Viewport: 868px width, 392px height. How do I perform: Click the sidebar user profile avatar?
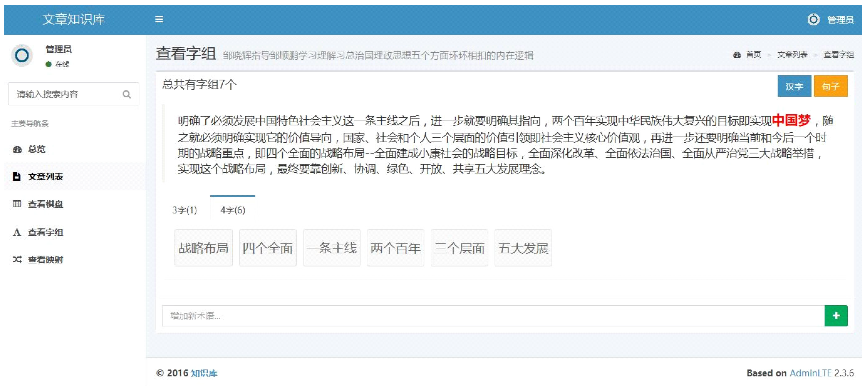pos(22,56)
